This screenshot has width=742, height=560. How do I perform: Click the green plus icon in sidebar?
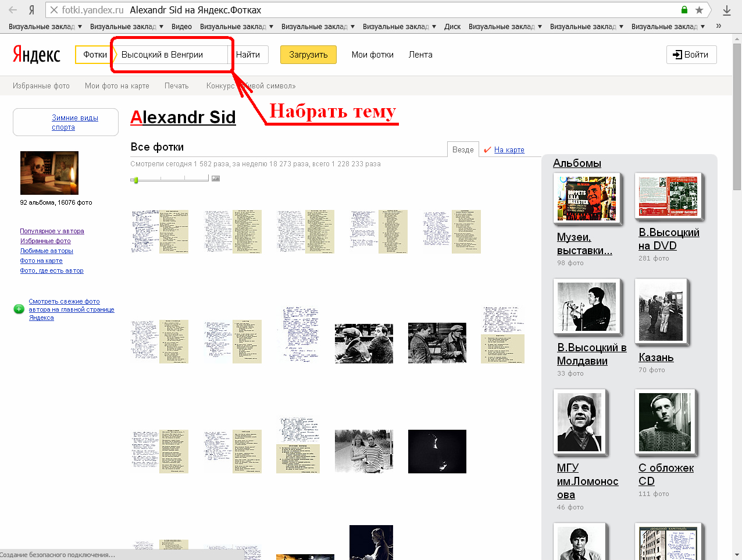[x=19, y=309]
